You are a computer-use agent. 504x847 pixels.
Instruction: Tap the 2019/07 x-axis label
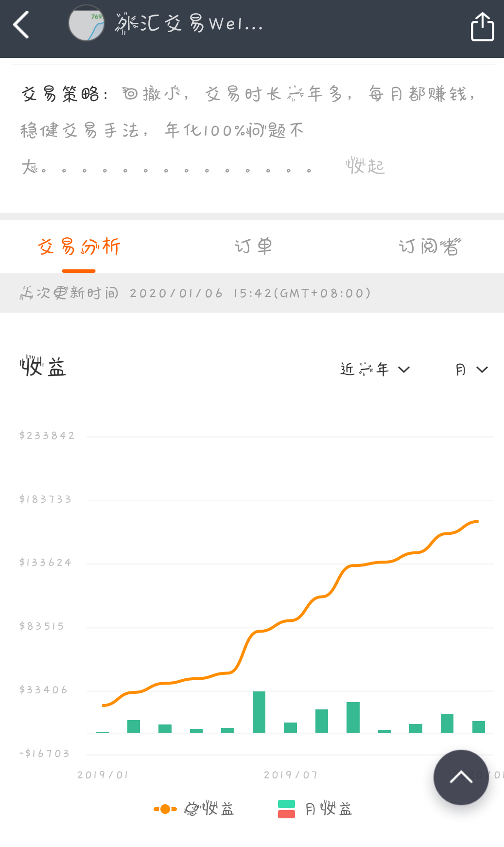291,775
